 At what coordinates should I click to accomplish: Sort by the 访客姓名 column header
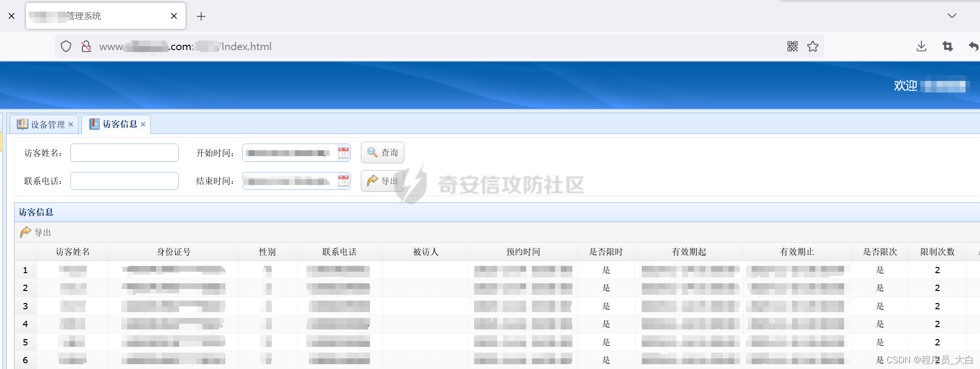point(73,252)
